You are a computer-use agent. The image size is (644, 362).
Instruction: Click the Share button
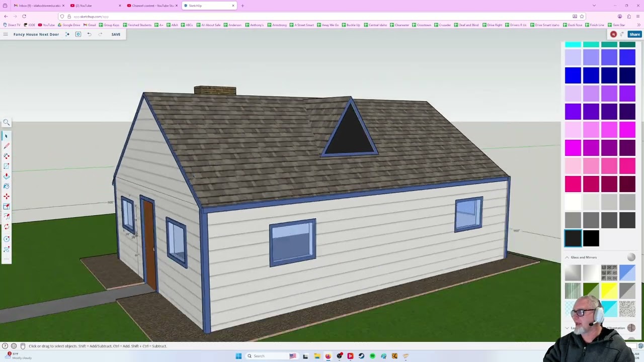tap(634, 34)
